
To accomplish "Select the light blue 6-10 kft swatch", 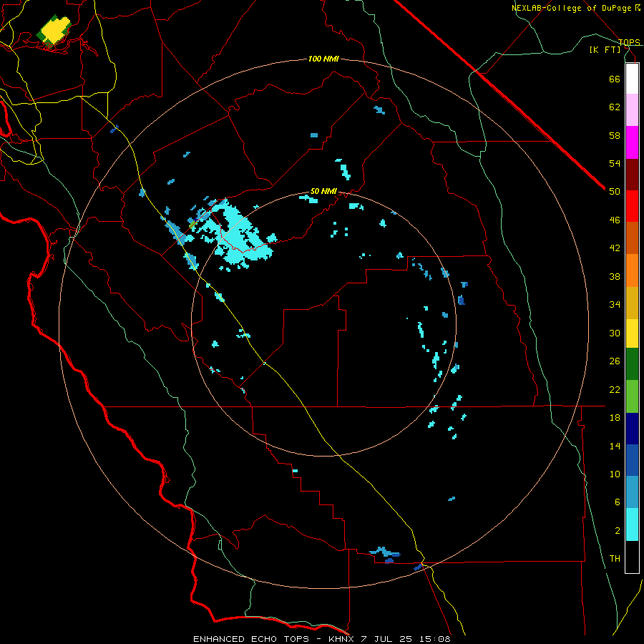I will [x=632, y=492].
